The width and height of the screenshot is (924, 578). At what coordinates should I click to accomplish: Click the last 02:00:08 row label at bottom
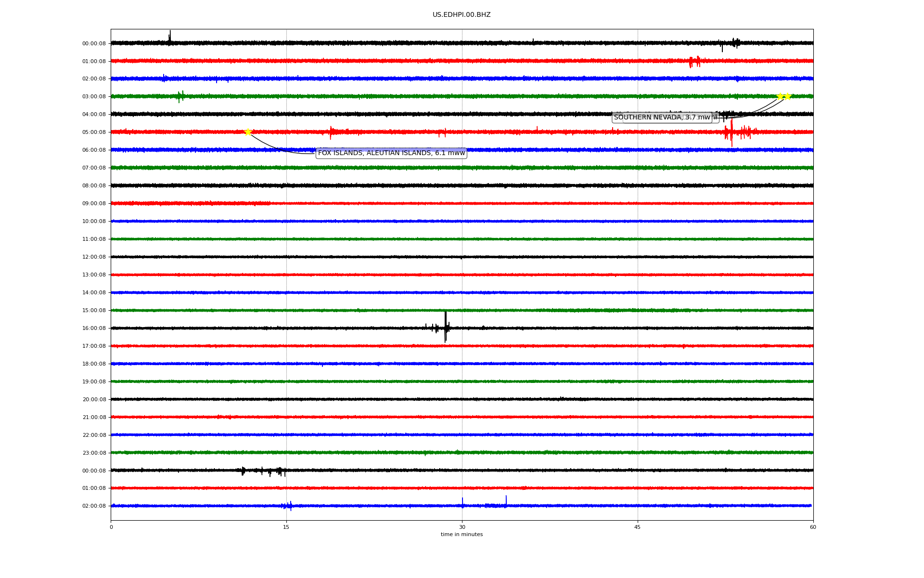(94, 506)
